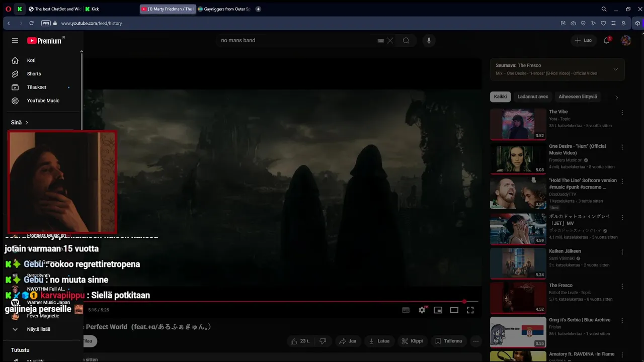The image size is (644, 362).
Task: Click the www.youtube.com/feed/history address bar
Action: tap(91, 23)
